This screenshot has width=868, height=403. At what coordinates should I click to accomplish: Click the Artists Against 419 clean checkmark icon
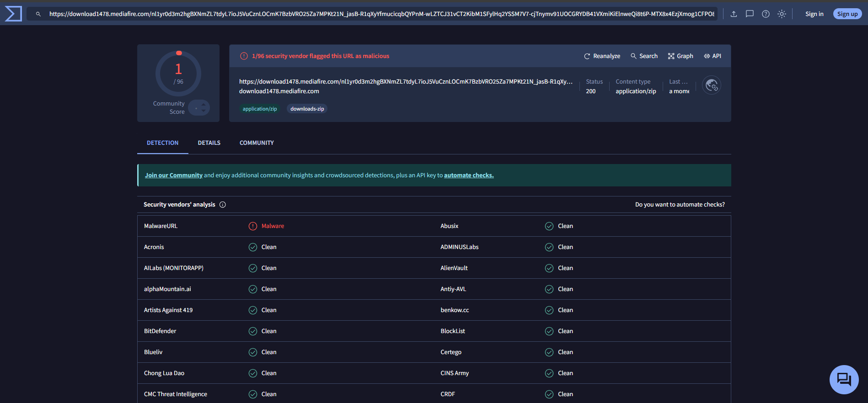tap(253, 310)
